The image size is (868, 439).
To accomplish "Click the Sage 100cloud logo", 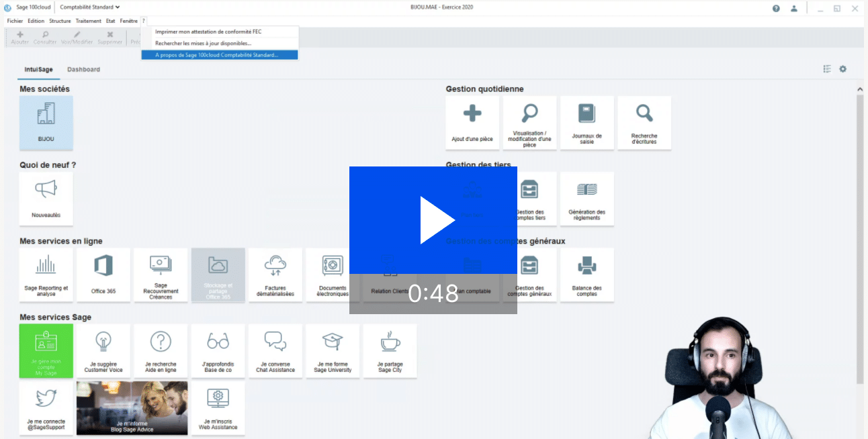I will click(7, 8).
